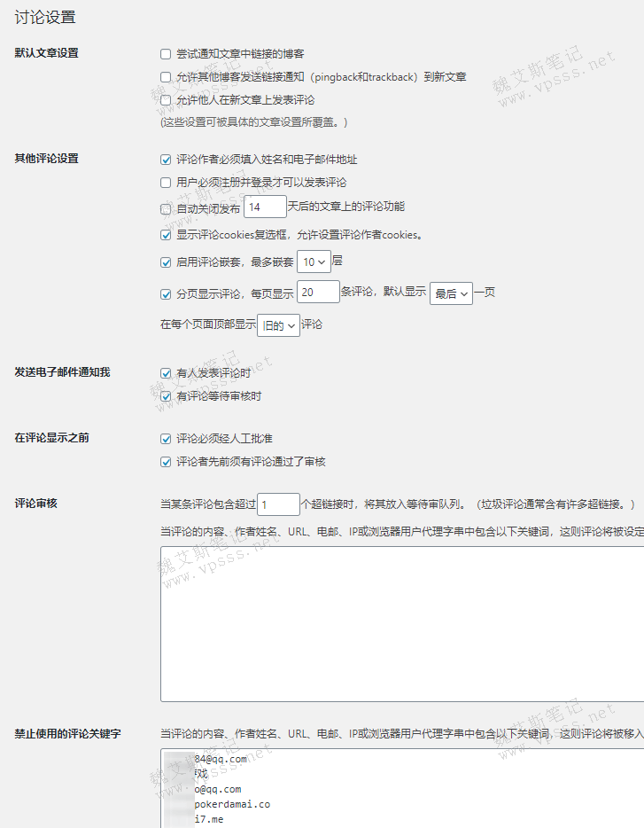Click the days field containing 14

tap(265, 207)
